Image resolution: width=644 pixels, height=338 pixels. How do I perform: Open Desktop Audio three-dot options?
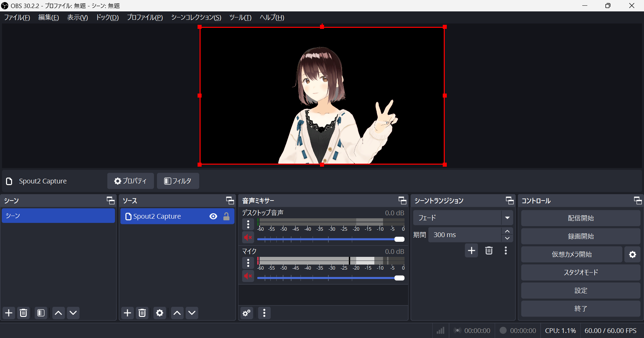pyautogui.click(x=248, y=224)
